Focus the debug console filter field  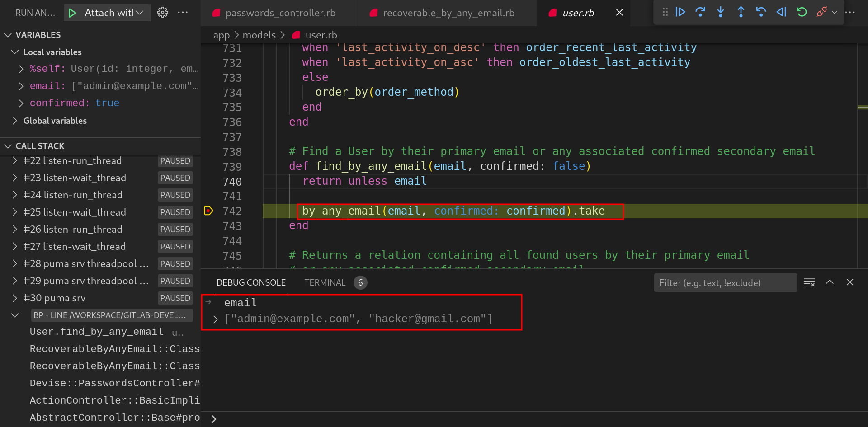[x=726, y=282]
